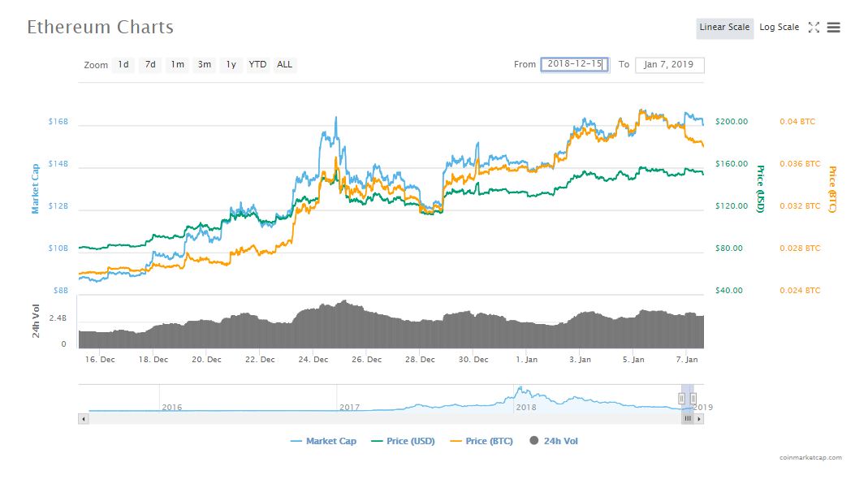Viewport: 868px width, 484px height.
Task: Click the 0.024 BTC axis label
Action: coord(800,291)
